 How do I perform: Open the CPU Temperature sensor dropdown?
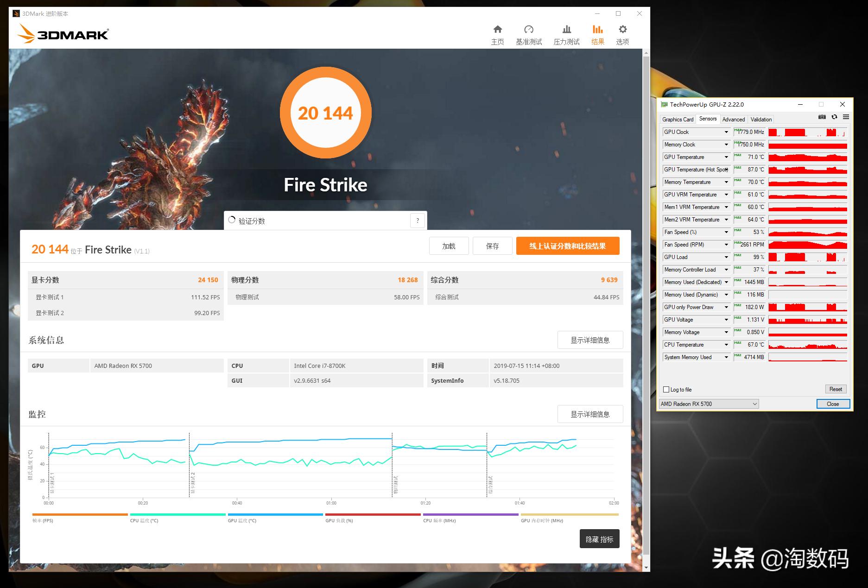(726, 345)
